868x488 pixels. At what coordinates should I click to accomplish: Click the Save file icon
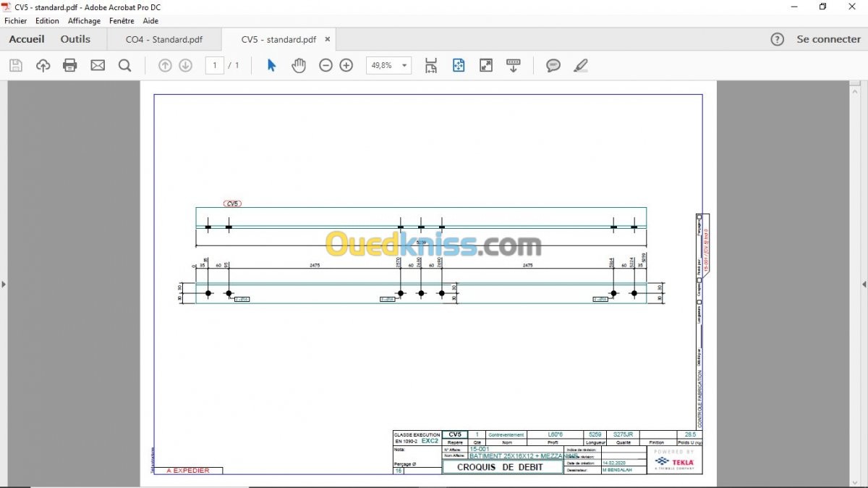pyautogui.click(x=16, y=65)
